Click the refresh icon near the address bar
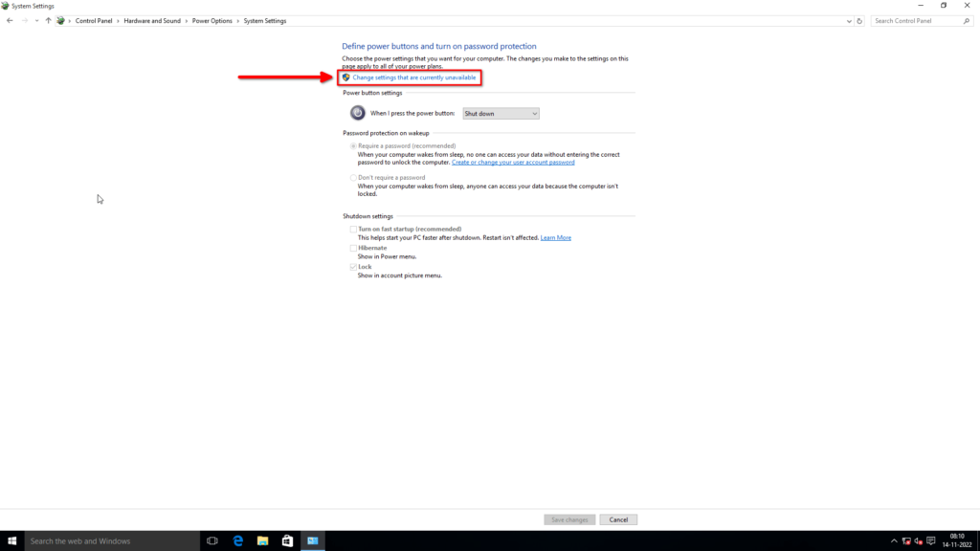The image size is (980, 551). click(859, 20)
